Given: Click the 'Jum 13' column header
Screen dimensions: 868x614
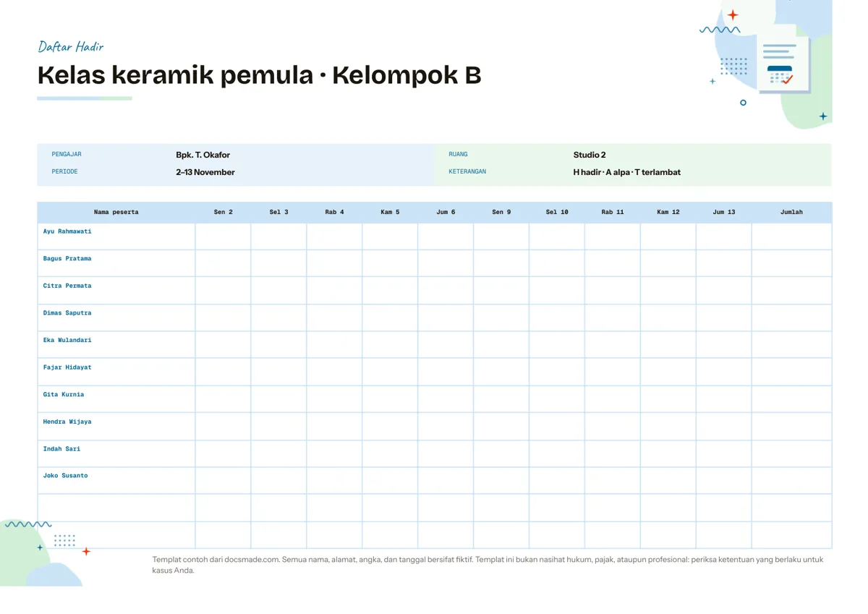Looking at the screenshot, I should pos(724,213).
